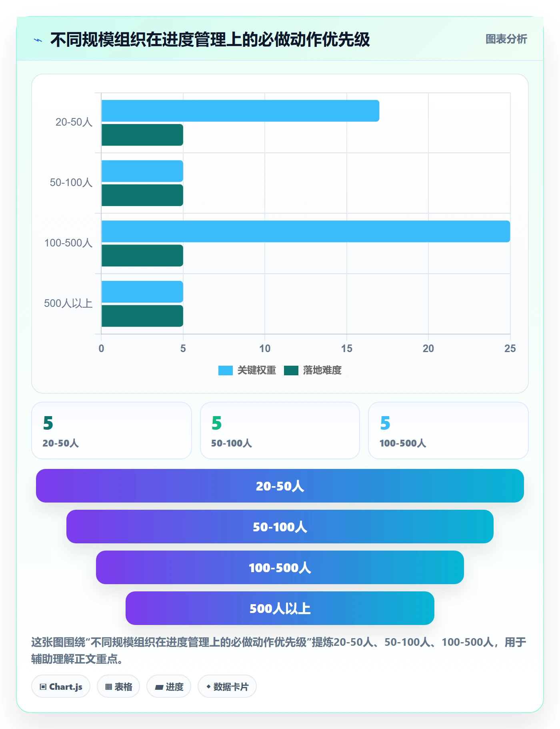Screen dimensions: 560x729
Task: Click the dark-green bar for 100-500人
Action: pos(142,256)
